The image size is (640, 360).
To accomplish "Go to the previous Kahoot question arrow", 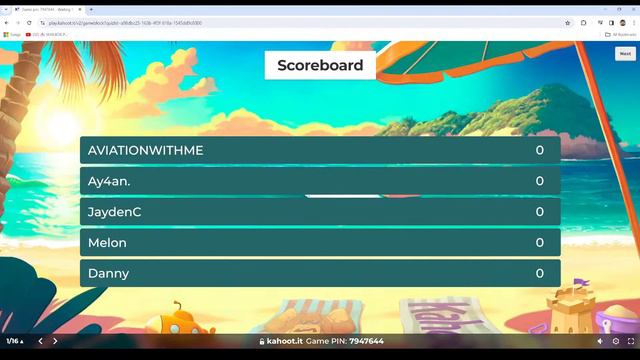I will 40,341.
